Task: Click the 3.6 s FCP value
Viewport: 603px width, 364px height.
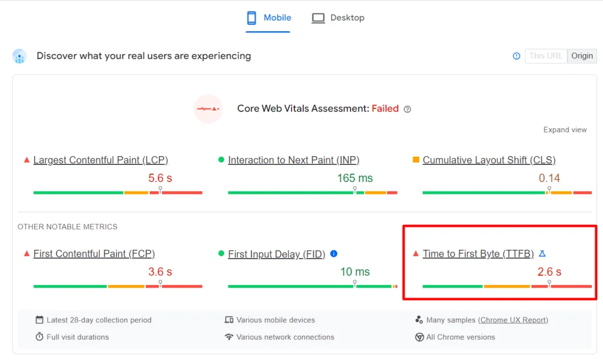Action: 160,272
